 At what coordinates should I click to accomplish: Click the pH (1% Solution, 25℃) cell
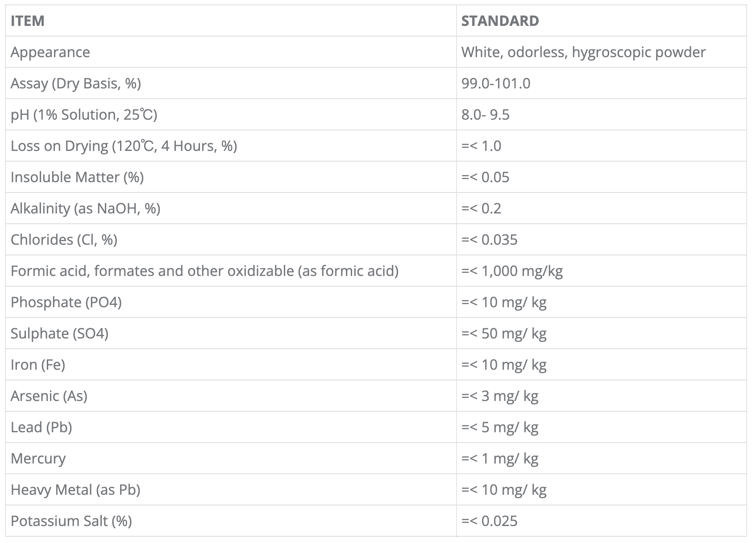click(84, 115)
